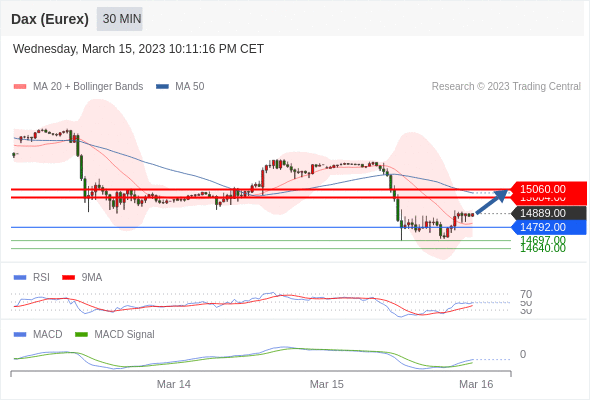Click the RSI 70 level label
The image size is (590, 400).
pyautogui.click(x=526, y=294)
